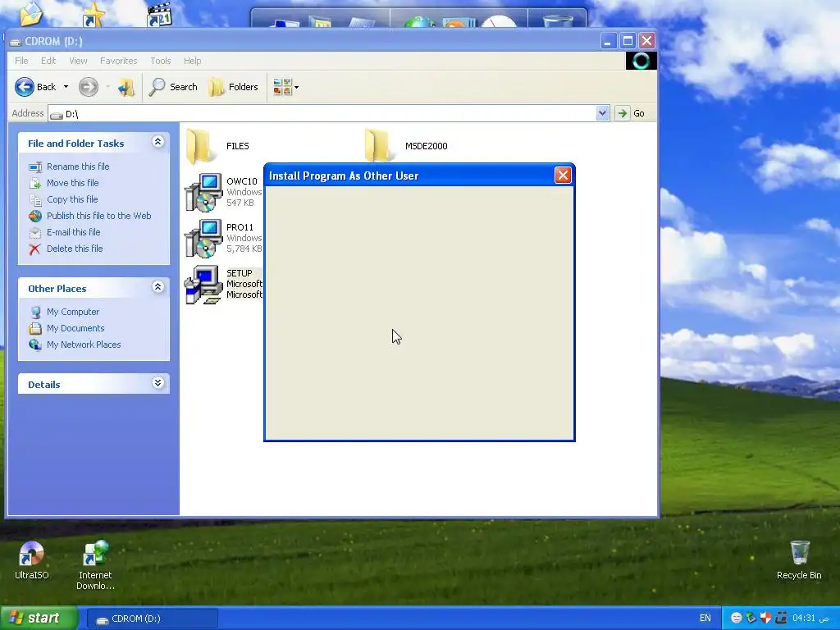Collapse the Other Places panel

coord(157,287)
